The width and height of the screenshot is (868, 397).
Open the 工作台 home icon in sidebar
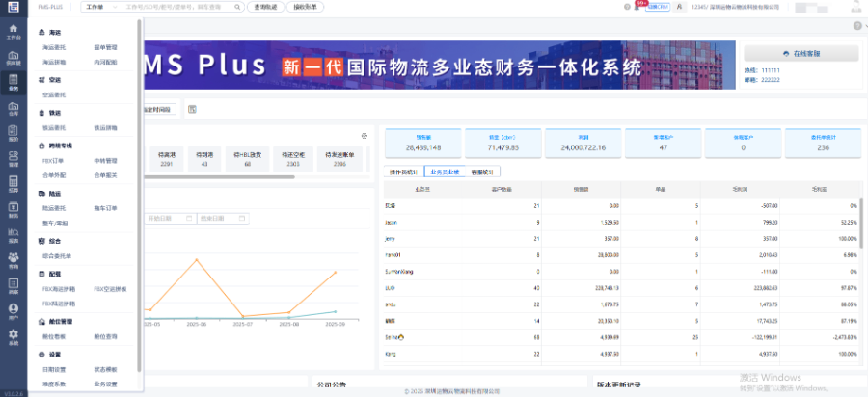point(14,31)
